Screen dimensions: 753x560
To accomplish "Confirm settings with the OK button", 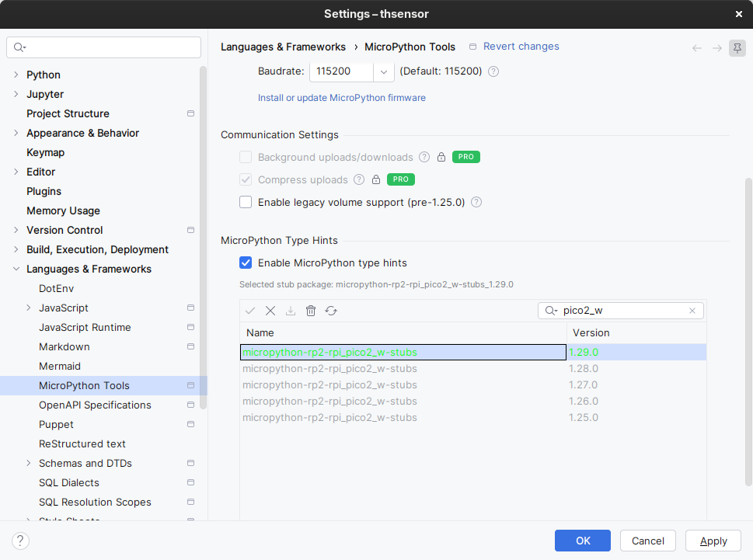I will 583,541.
